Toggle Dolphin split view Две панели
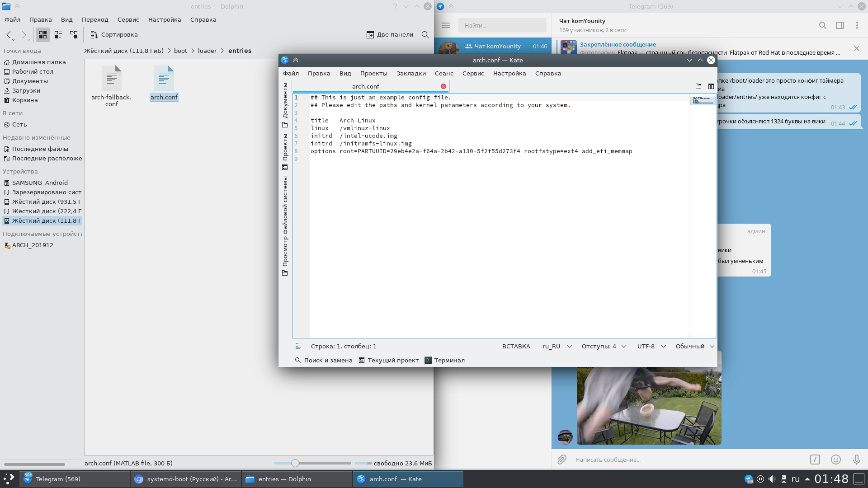 [x=390, y=35]
